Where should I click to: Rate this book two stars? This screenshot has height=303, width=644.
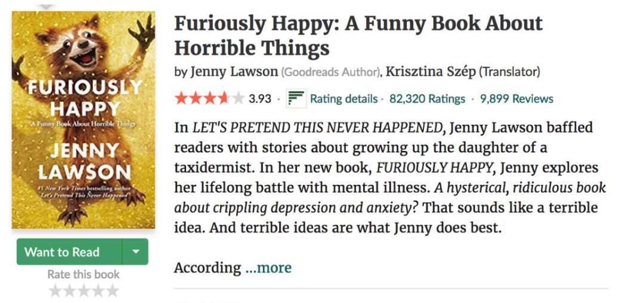coord(69,291)
